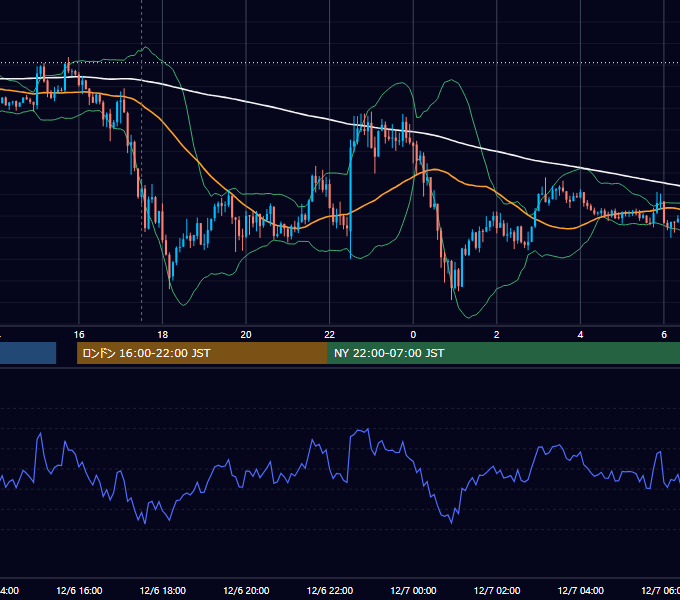Select the NY 22:00-07:00 JST session bar
Image resolution: width=680 pixels, height=600 pixels.
pyautogui.click(x=503, y=353)
